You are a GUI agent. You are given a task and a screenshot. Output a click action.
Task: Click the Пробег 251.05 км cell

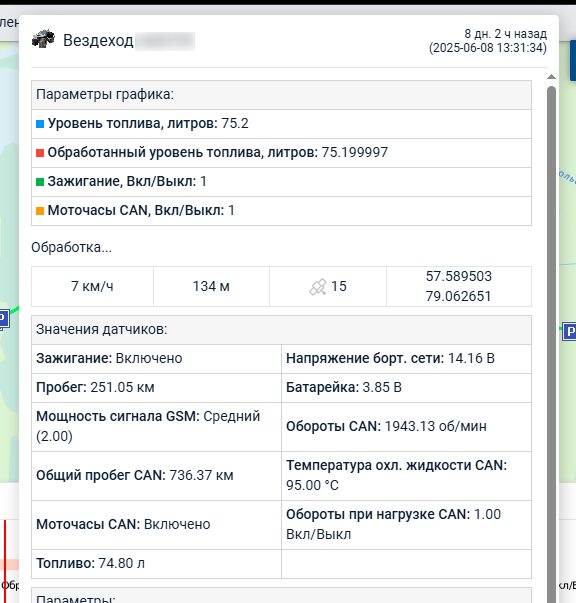click(x=156, y=388)
